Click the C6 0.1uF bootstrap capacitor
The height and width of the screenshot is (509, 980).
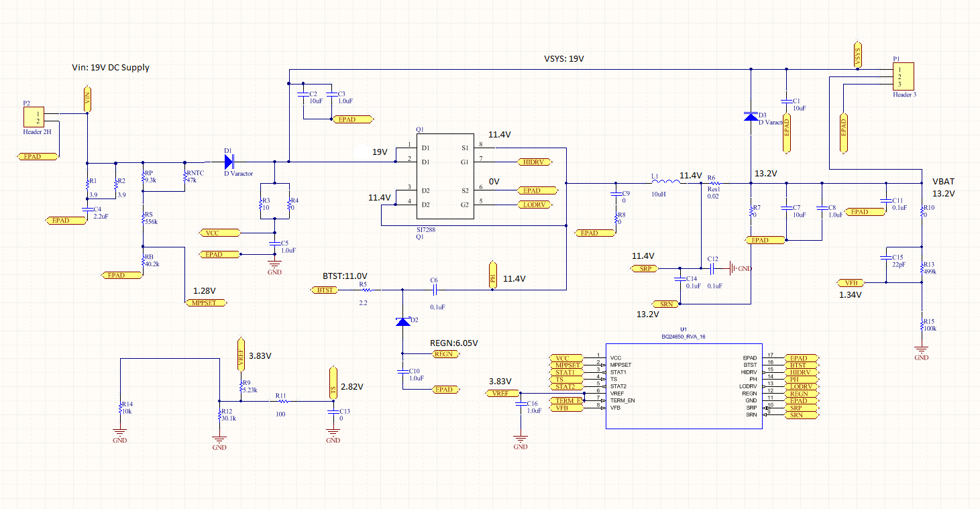pyautogui.click(x=435, y=290)
